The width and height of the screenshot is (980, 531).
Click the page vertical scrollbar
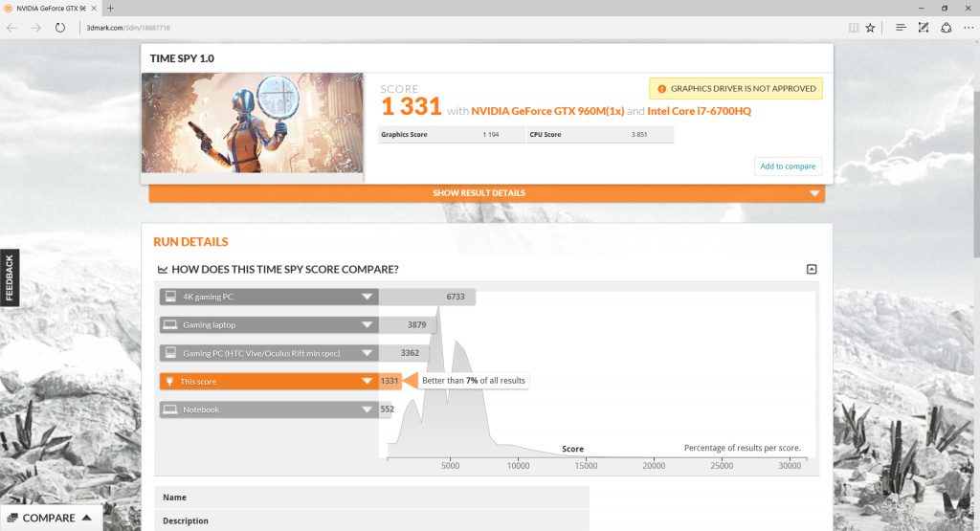[x=975, y=175]
